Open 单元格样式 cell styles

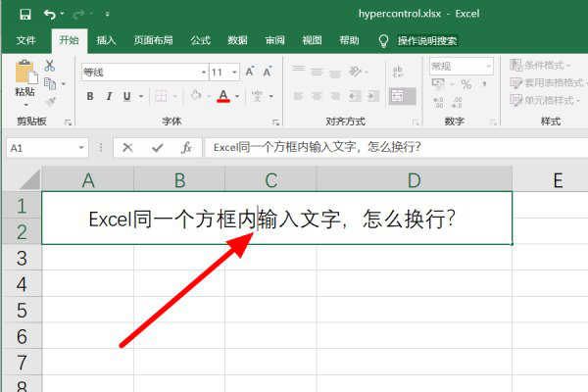[x=545, y=100]
